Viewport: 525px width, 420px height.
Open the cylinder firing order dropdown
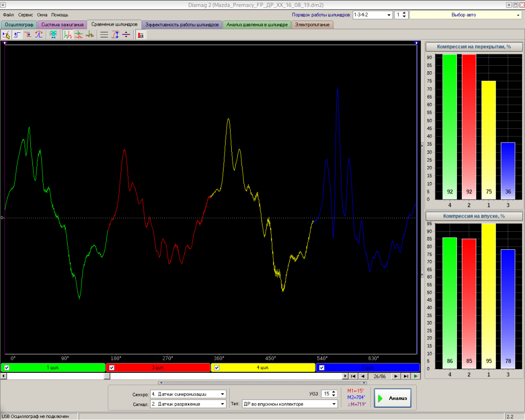(389, 15)
